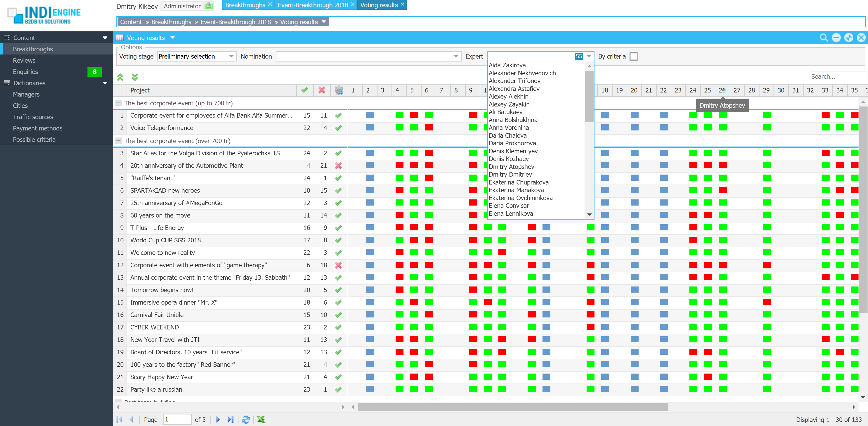The width and height of the screenshot is (868, 426).
Task: Collapse 'The best corporate event (over 700 tr)' group
Action: click(x=118, y=141)
